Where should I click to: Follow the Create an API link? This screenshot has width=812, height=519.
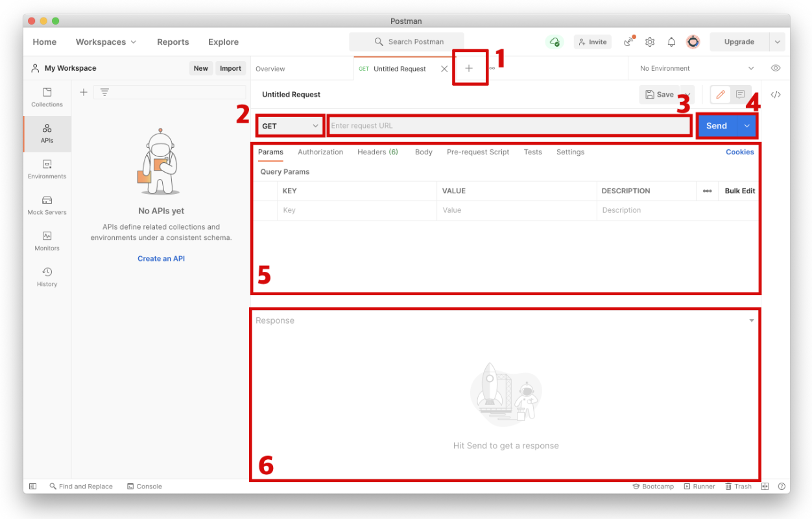161,258
